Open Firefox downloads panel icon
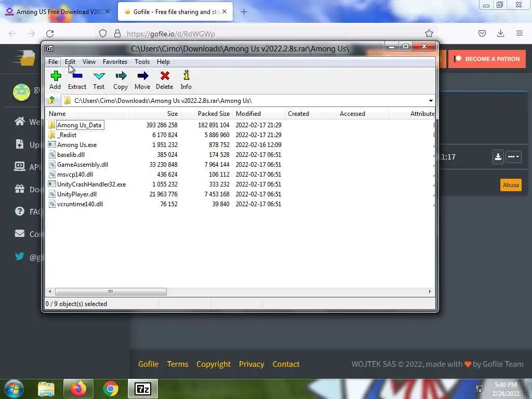 pyautogui.click(x=500, y=33)
